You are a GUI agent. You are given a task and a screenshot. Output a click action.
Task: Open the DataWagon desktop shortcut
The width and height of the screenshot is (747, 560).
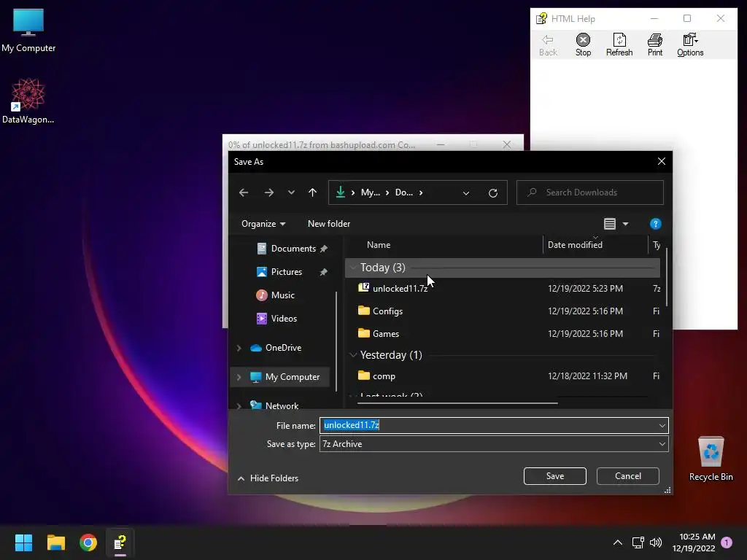coord(28,101)
